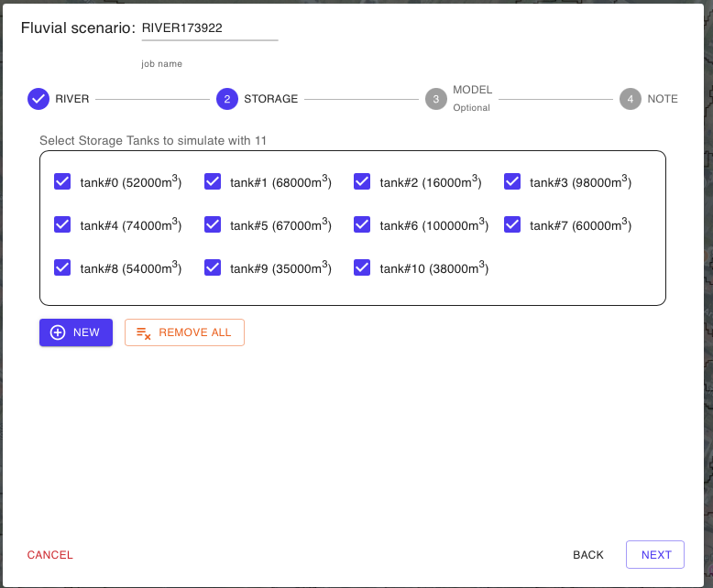Uncheck tank#10 (38000m³) checkbox
Image resolution: width=713 pixels, height=588 pixels.
tap(362, 267)
